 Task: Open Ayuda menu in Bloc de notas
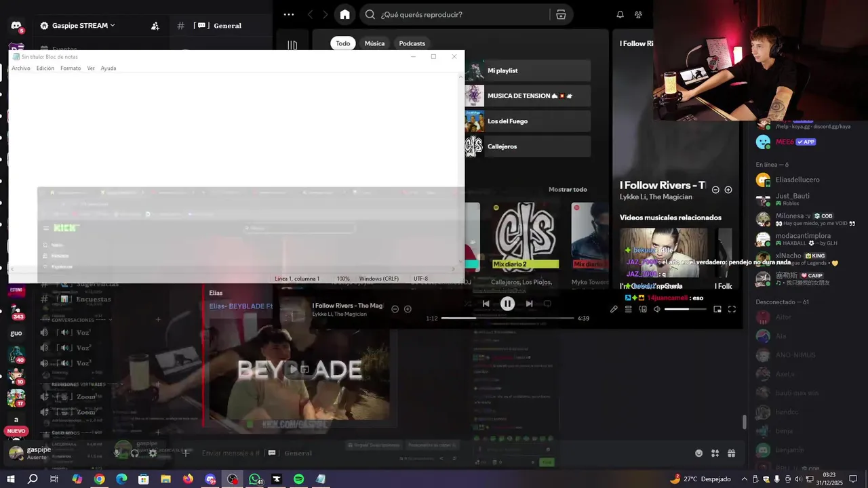click(x=108, y=68)
